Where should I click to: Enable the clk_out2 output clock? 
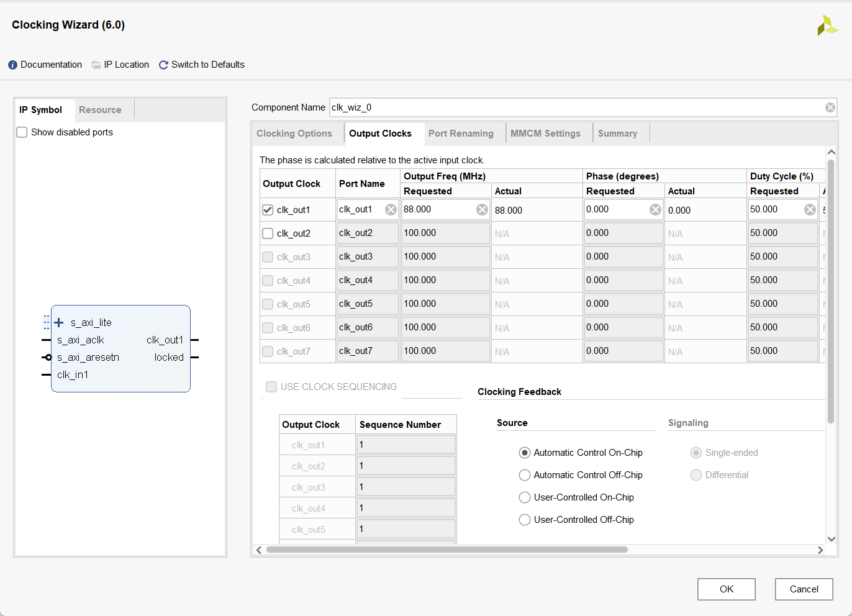(268, 233)
